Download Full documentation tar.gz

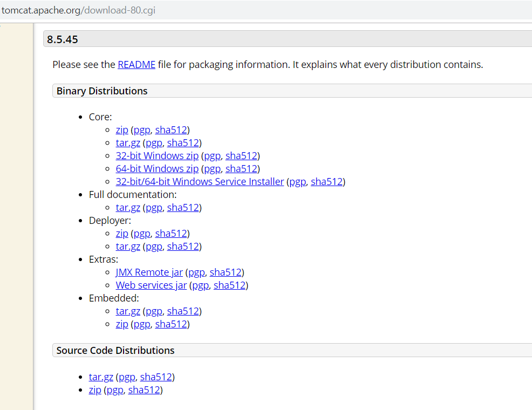pyautogui.click(x=128, y=208)
